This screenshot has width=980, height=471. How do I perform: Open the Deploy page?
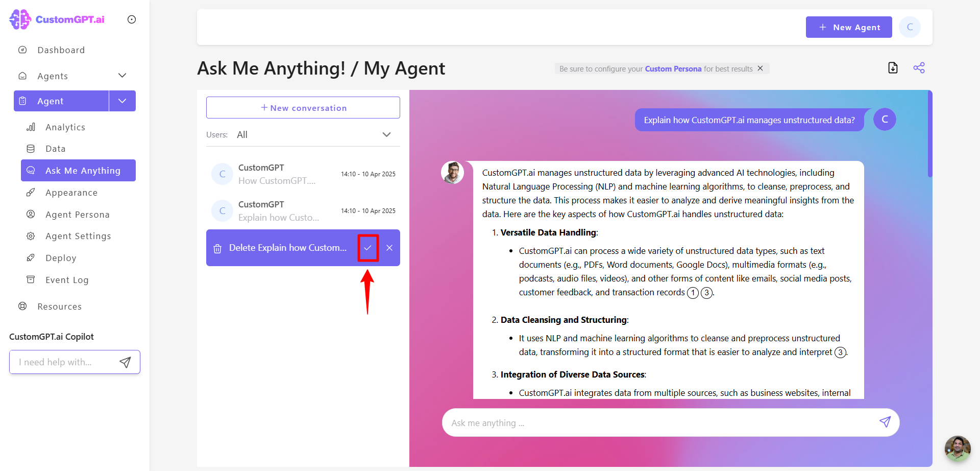(x=61, y=258)
